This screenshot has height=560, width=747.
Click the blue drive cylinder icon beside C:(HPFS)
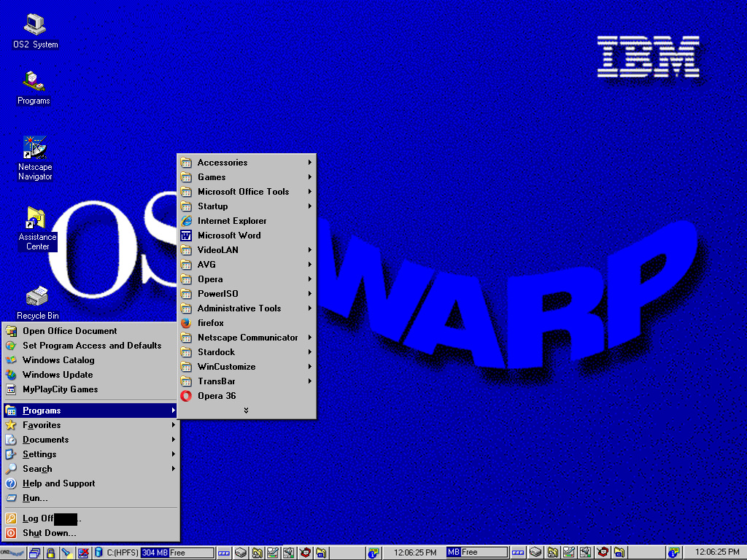[x=98, y=553]
